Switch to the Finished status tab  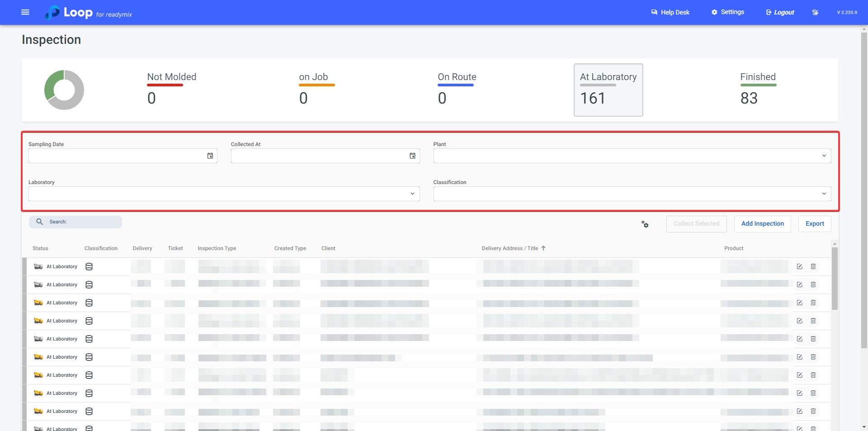(x=758, y=90)
